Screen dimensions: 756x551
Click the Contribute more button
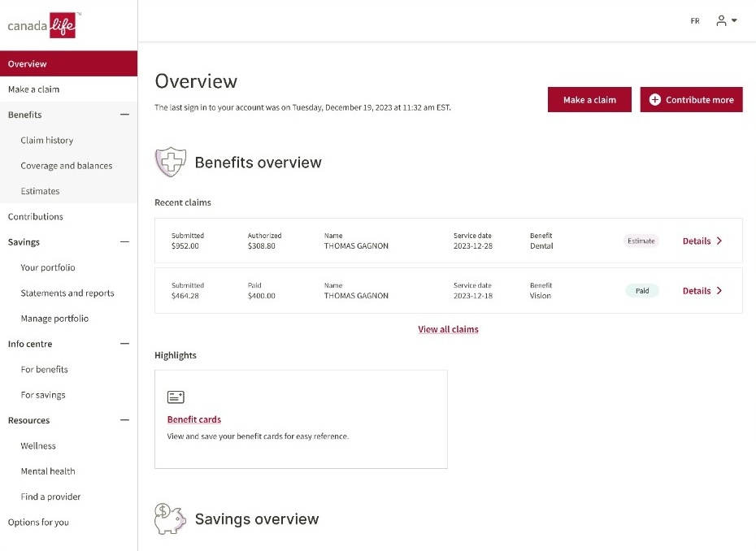point(691,100)
